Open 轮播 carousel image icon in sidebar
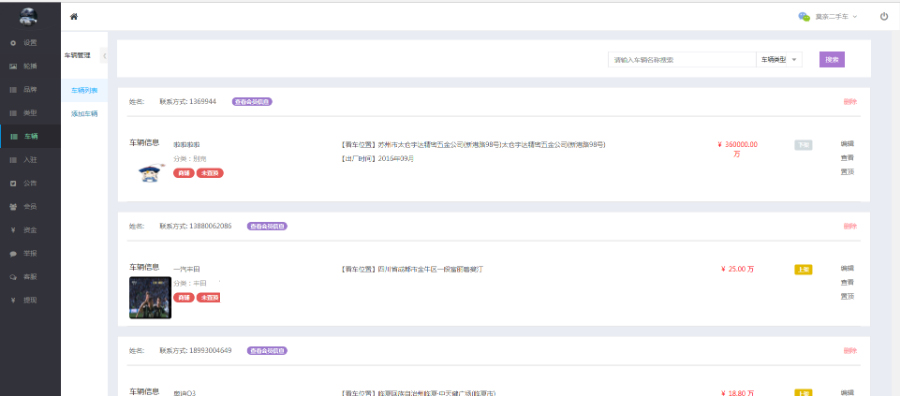Image resolution: width=900 pixels, height=396 pixels. [13, 66]
